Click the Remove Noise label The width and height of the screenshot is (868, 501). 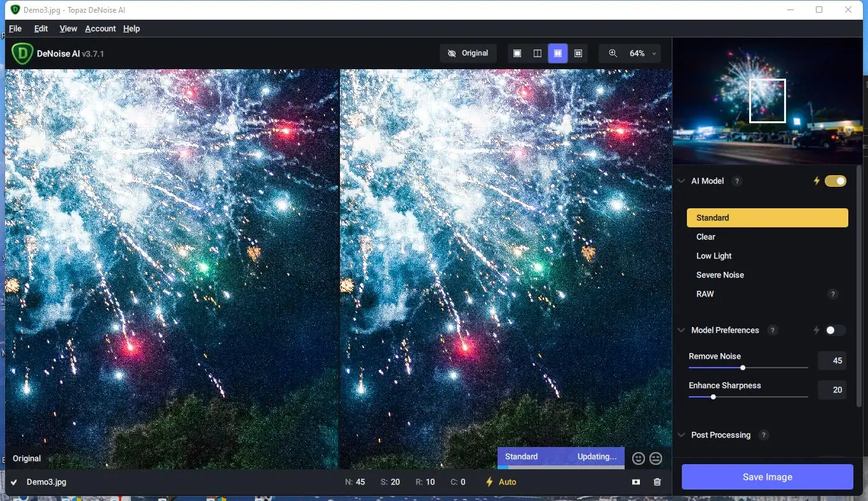coord(715,356)
